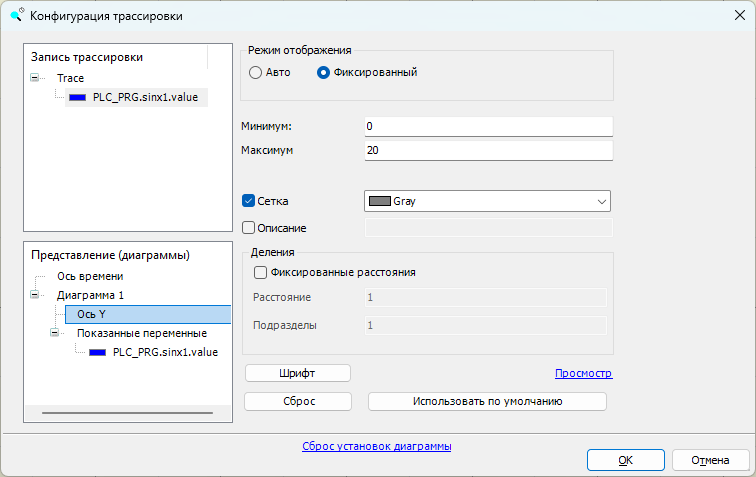The image size is (756, 477).
Task: Collapse the Показанные переменные node
Action: (56, 333)
